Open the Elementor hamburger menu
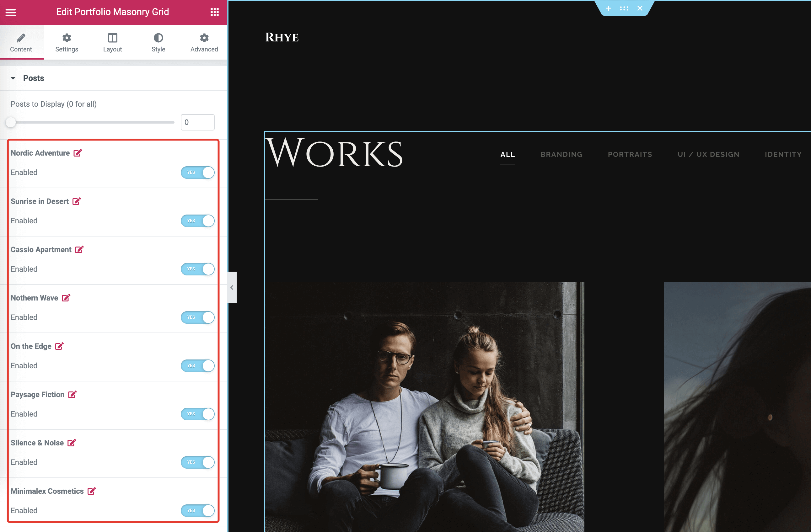811x532 pixels. tap(11, 12)
